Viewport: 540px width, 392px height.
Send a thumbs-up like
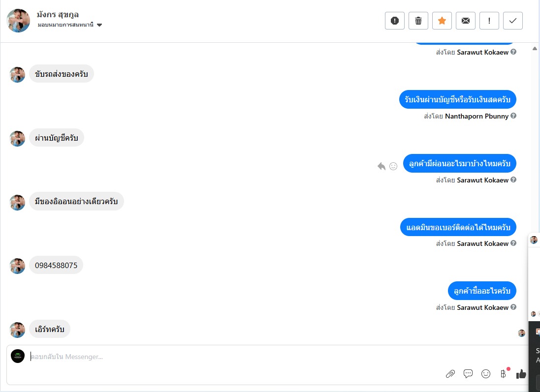pos(521,374)
